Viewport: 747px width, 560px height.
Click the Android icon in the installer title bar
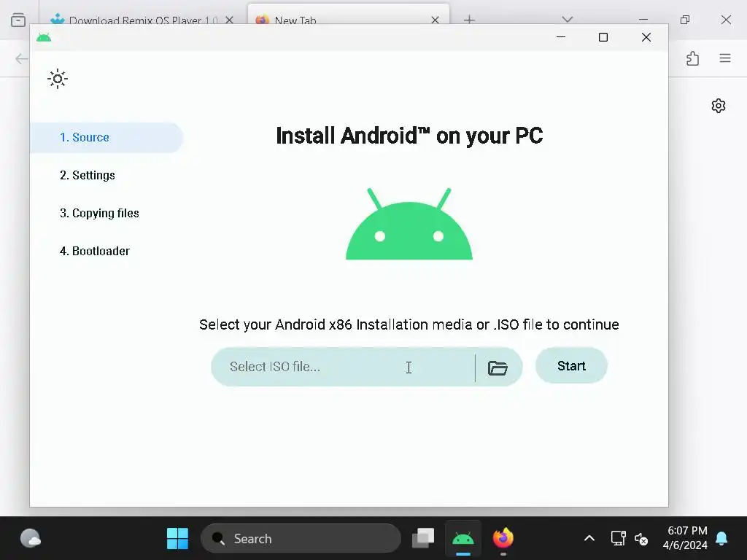(x=44, y=37)
